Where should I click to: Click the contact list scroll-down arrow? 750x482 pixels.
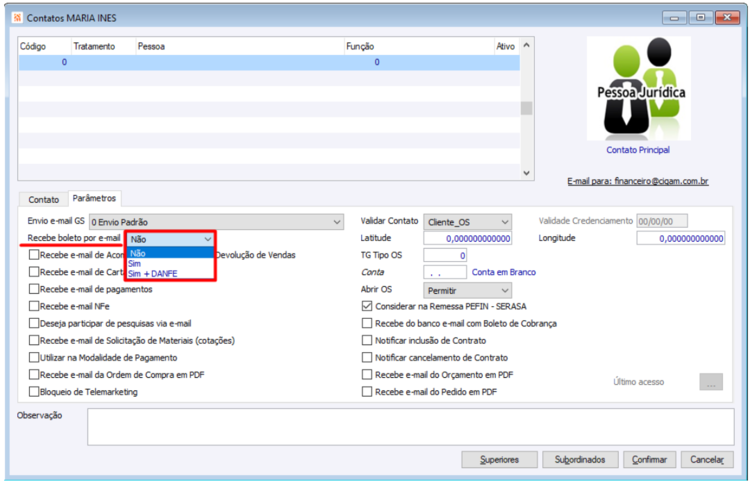pyautogui.click(x=527, y=173)
